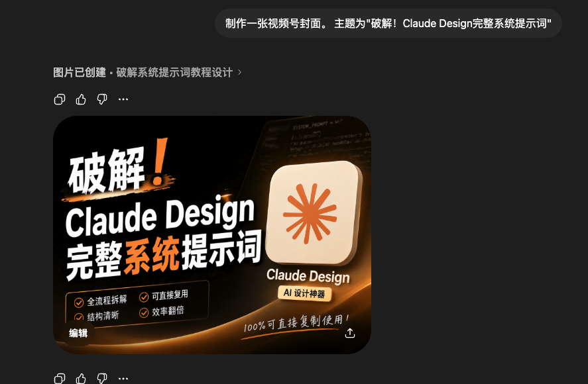This screenshot has height=384, width=588.
Task: Open more options above the image
Action: 123,99
